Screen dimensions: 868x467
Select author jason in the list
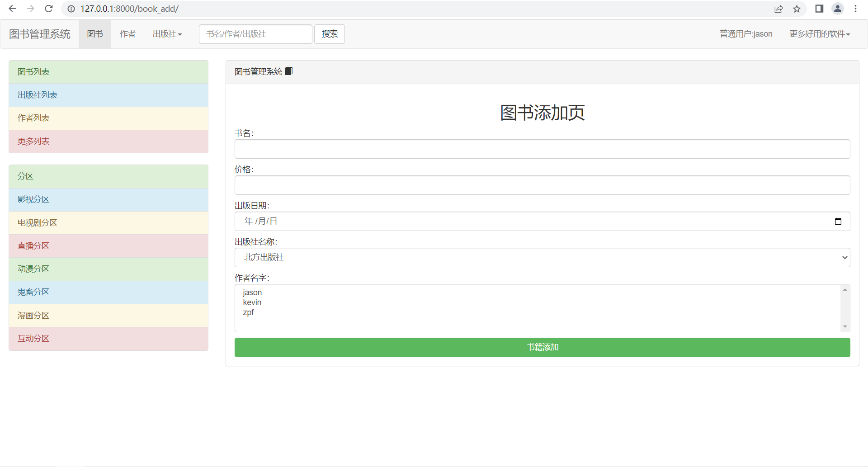tap(538, 292)
